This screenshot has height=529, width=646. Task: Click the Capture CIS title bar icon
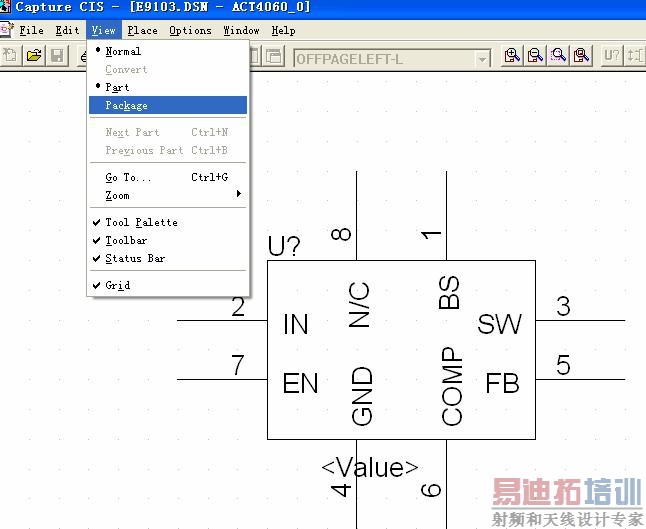click(x=5, y=6)
